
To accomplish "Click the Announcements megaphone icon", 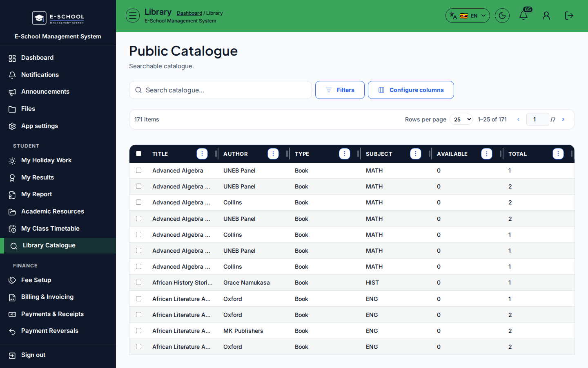I will pos(12,92).
